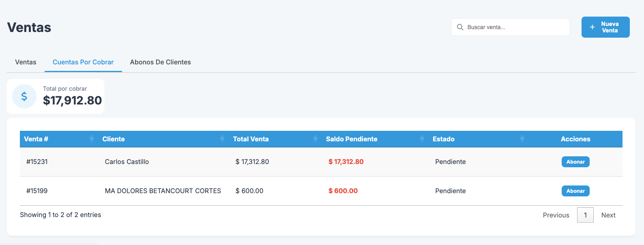Focus the Buscar venta search field
The width and height of the screenshot is (644, 245).
point(515,27)
